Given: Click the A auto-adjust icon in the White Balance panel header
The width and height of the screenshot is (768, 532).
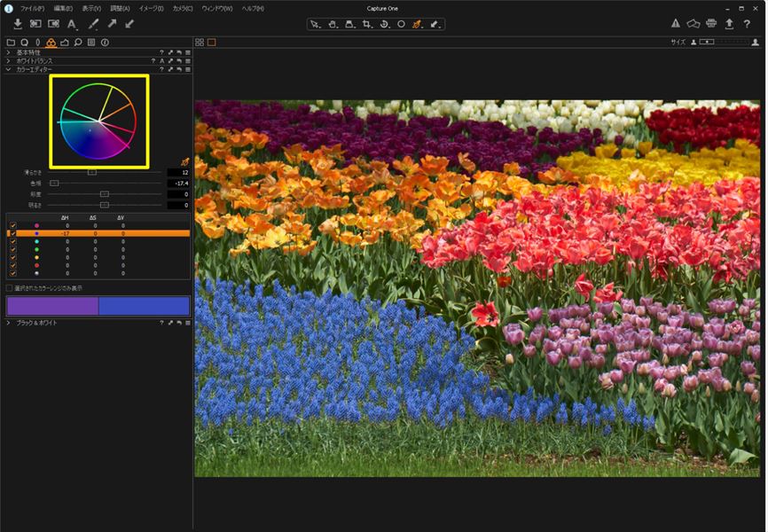Looking at the screenshot, I should [x=161, y=61].
